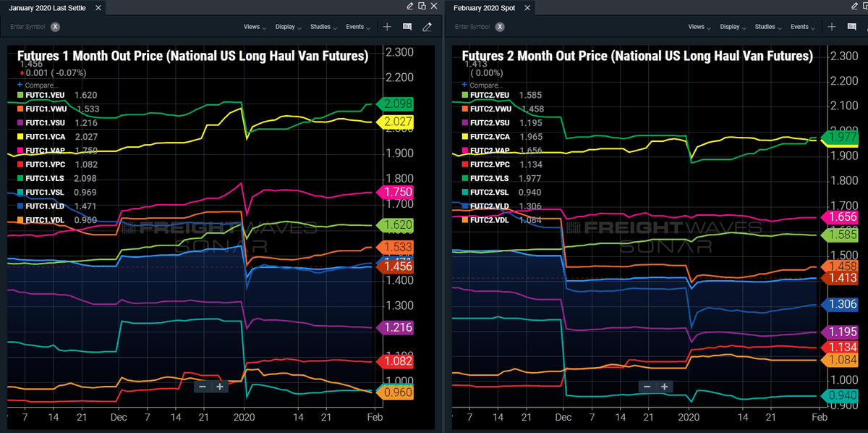The height and width of the screenshot is (433, 868).
Task: Click the plus icon in the February chart toolbar
Action: [832, 27]
